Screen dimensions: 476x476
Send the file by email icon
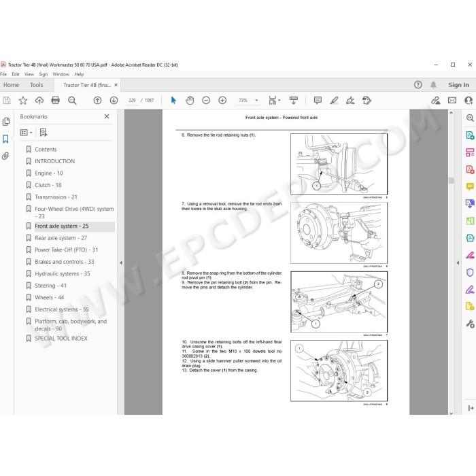pos(452,100)
